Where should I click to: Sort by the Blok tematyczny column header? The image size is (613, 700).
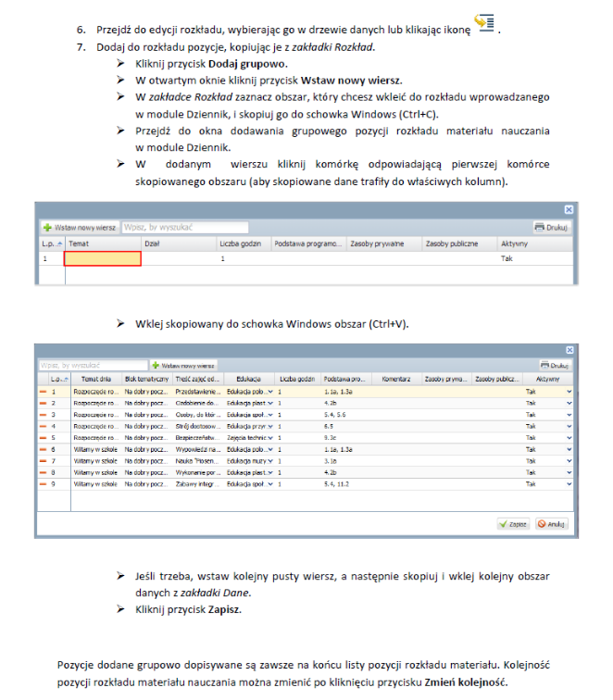point(147,379)
